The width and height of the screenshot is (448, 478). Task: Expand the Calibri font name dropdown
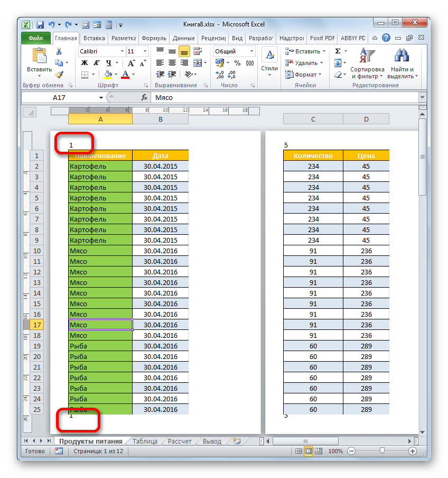coord(122,51)
